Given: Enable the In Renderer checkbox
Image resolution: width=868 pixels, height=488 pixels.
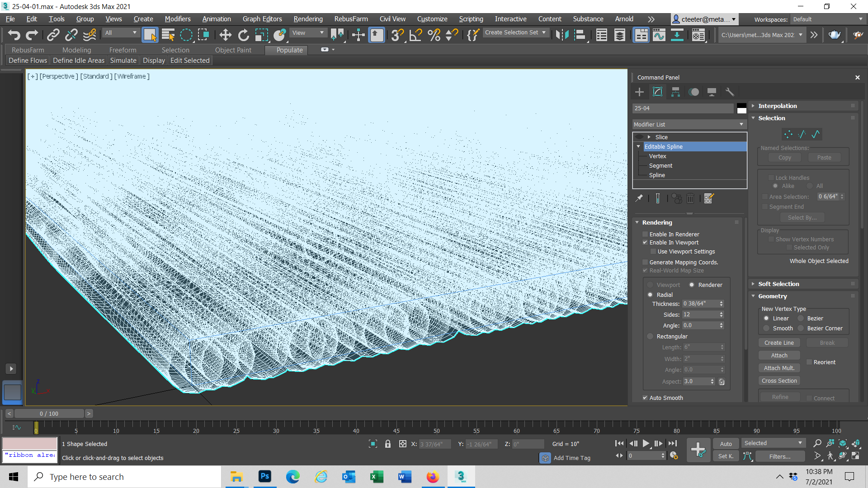Looking at the screenshot, I should tap(646, 234).
